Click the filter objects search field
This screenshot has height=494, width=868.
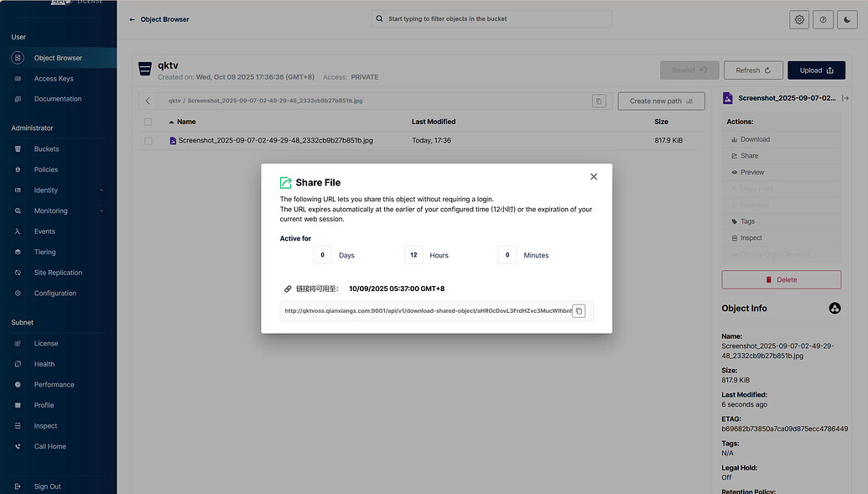click(x=491, y=18)
